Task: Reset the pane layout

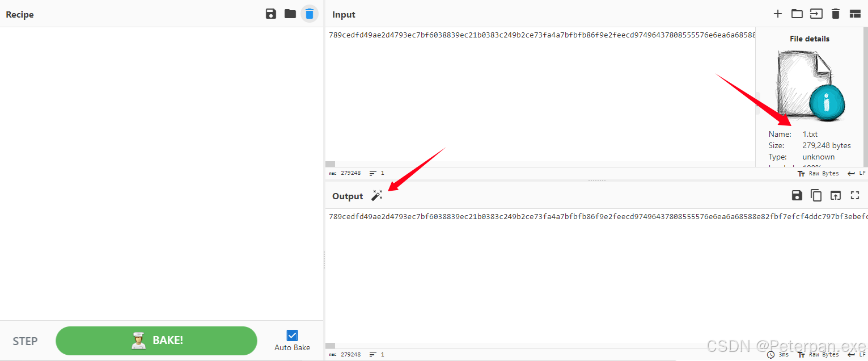Action: click(x=855, y=14)
